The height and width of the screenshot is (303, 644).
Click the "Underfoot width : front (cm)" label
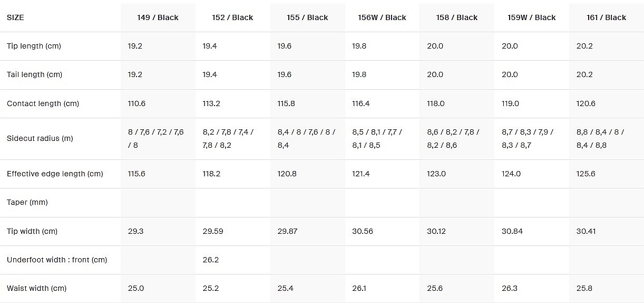(57, 260)
